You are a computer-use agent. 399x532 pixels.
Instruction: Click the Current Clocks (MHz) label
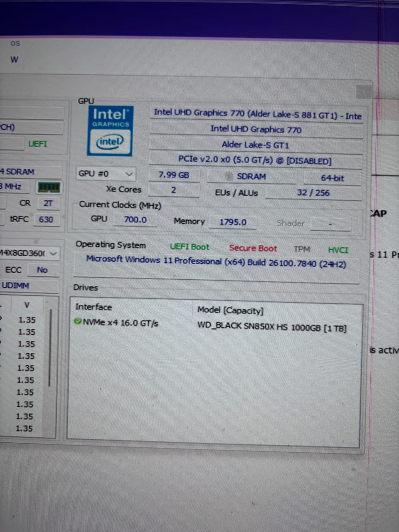coord(120,205)
